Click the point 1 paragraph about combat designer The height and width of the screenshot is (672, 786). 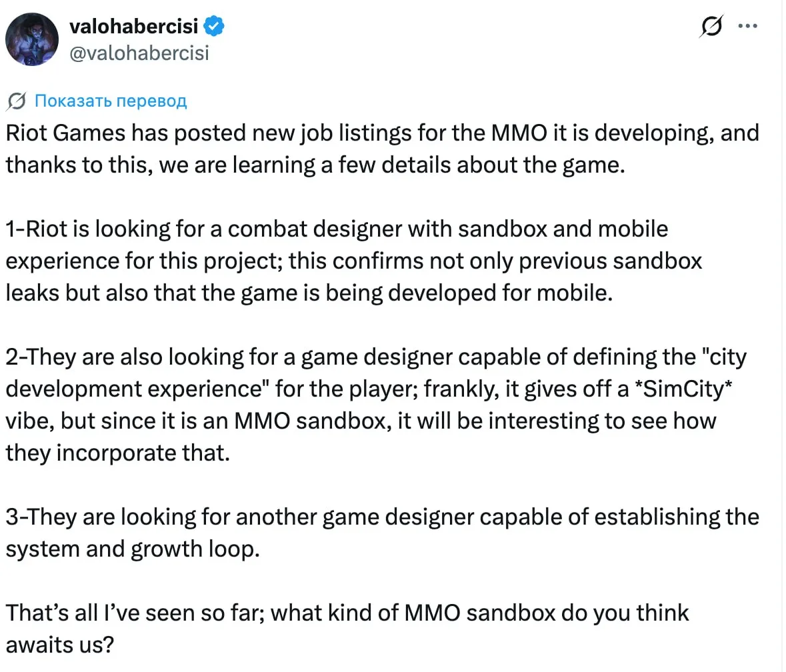tap(353, 261)
